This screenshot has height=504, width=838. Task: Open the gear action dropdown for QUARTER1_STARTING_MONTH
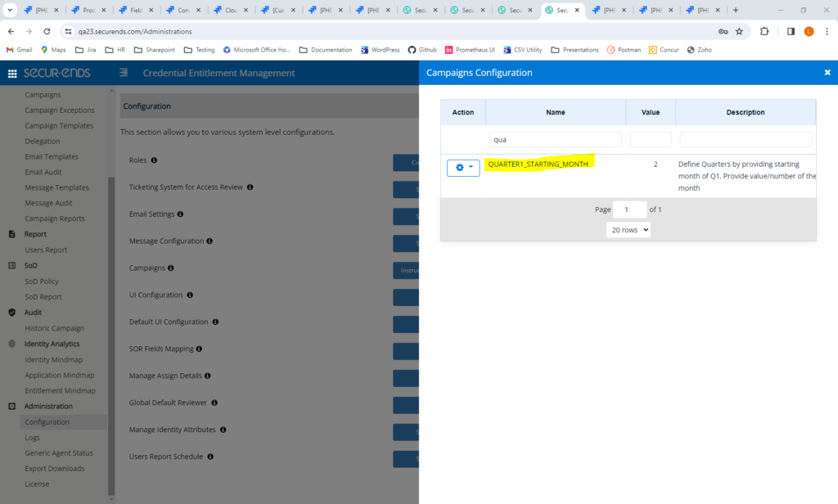click(463, 168)
